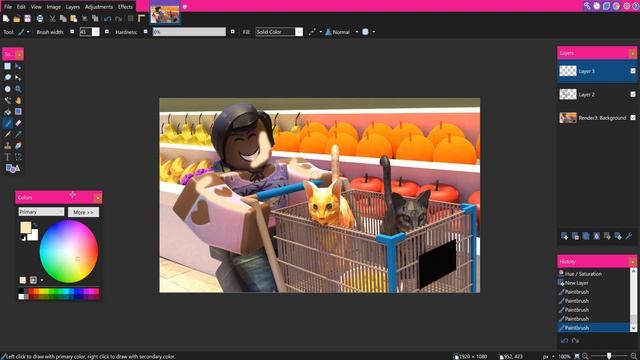Click the Print icon in toolbar
640x360 pixels.
tap(40, 19)
